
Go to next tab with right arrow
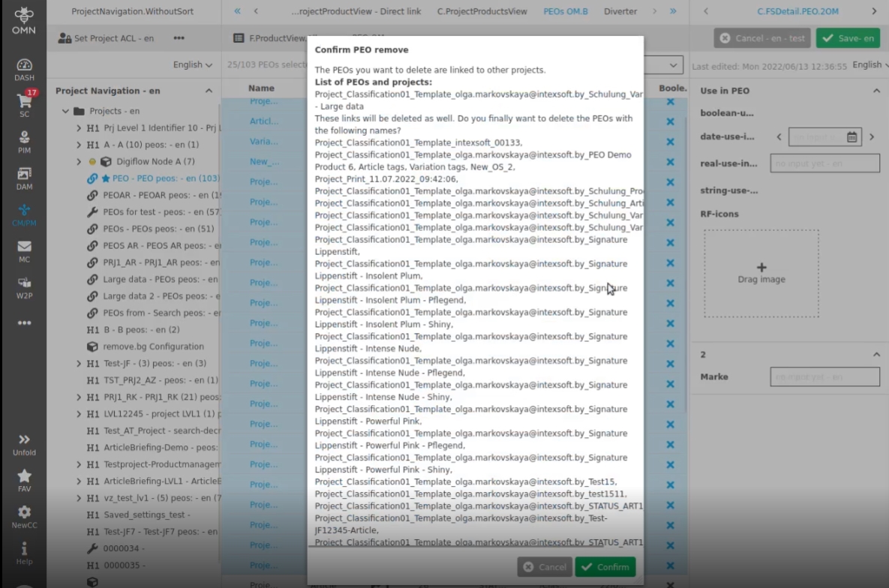[654, 10]
